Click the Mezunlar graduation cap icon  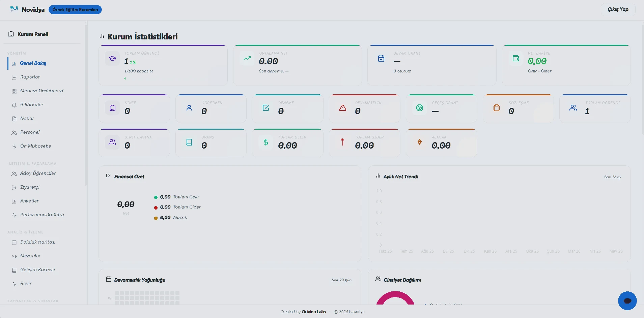coord(14,256)
